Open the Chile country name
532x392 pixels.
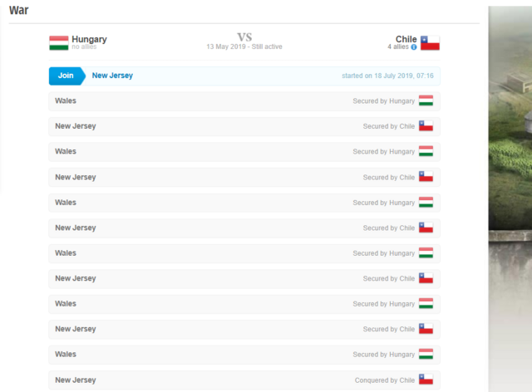pyautogui.click(x=406, y=39)
